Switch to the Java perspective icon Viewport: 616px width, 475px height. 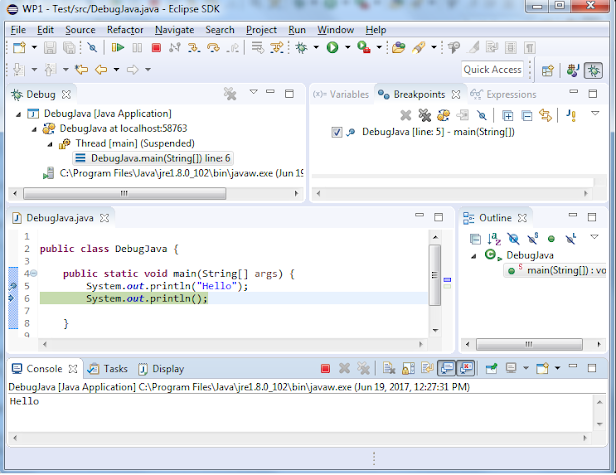[572, 71]
